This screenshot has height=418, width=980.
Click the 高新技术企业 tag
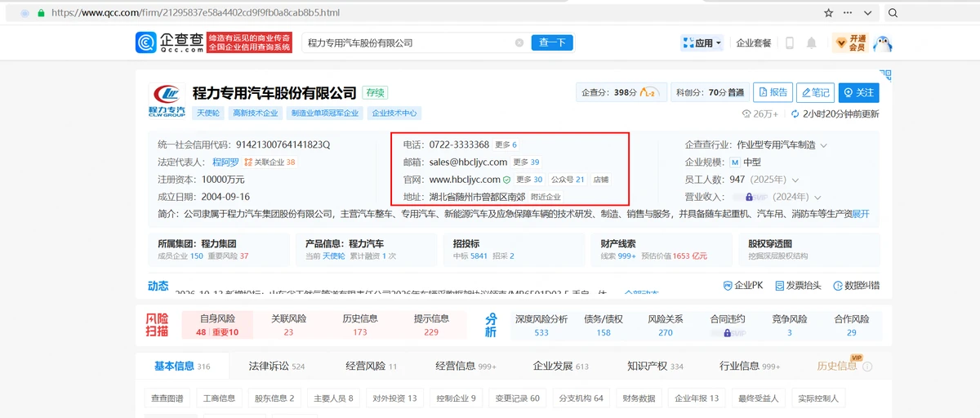point(256,113)
